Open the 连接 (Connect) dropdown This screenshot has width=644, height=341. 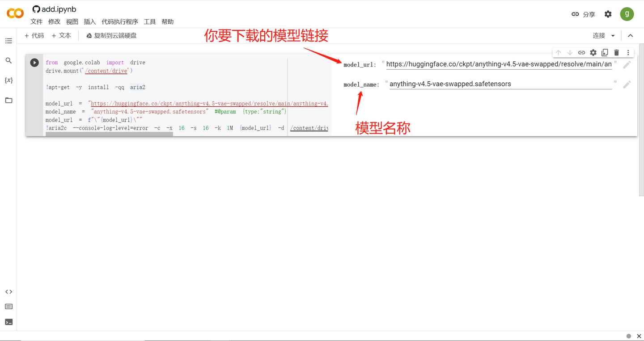tap(603, 35)
